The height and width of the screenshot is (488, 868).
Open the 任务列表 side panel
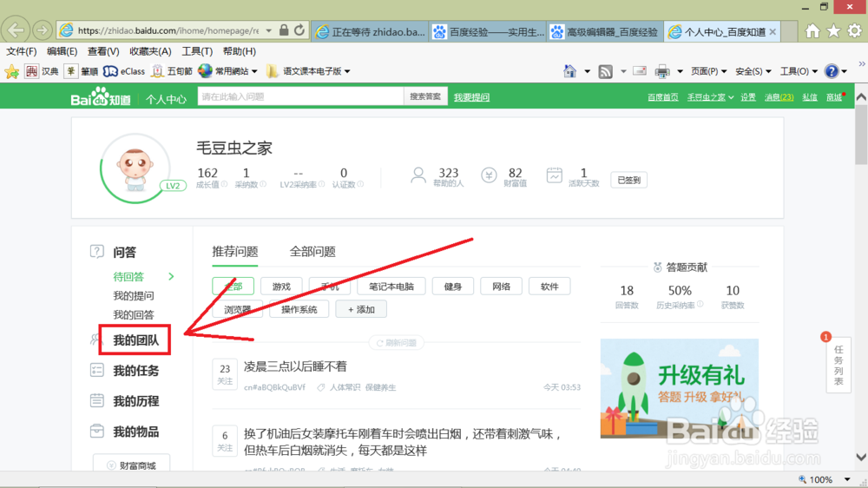[838, 365]
